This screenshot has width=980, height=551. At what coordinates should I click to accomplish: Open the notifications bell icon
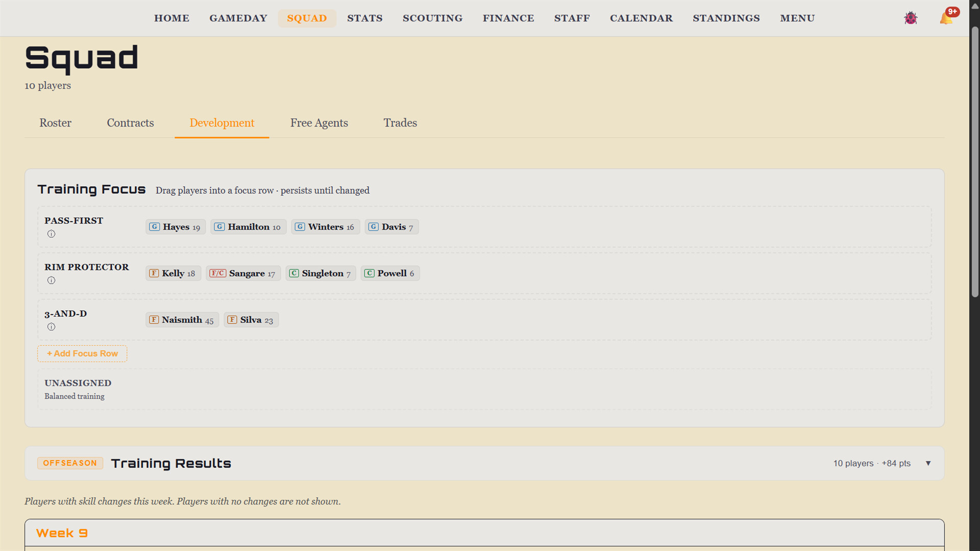tap(946, 18)
